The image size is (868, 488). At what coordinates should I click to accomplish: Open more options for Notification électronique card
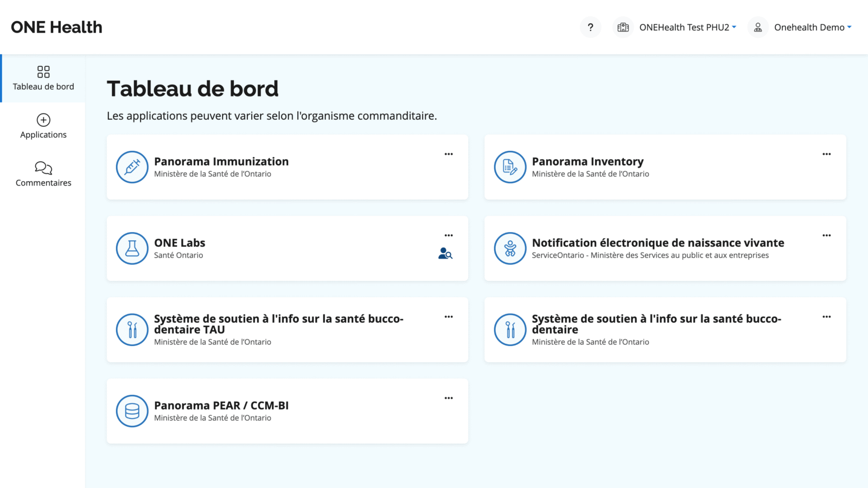tap(826, 235)
